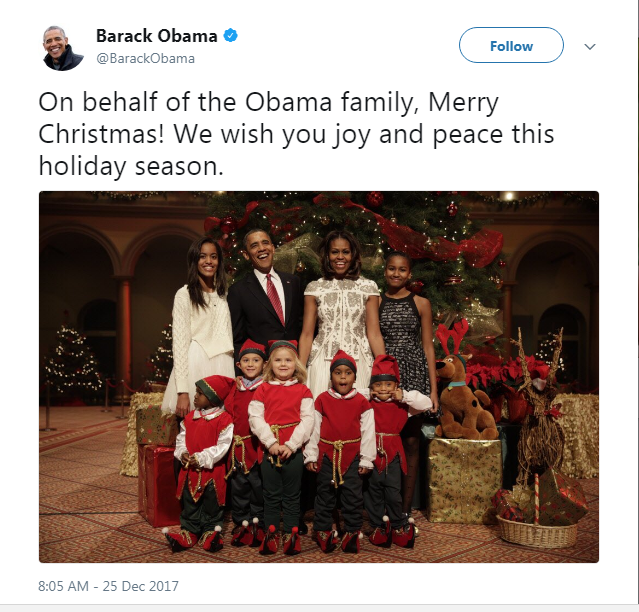
Task: Click the @BarackObama handle
Action: (145, 58)
